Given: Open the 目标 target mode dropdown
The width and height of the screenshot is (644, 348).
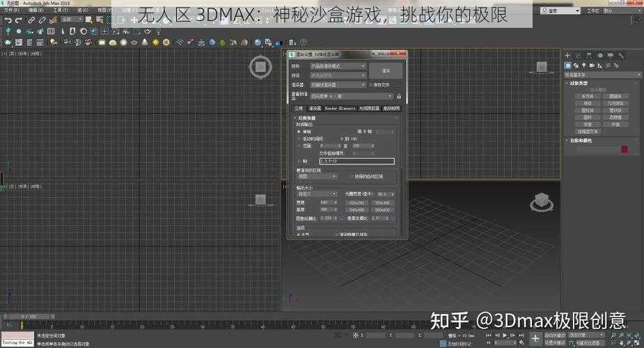Looking at the screenshot, I should [x=338, y=66].
